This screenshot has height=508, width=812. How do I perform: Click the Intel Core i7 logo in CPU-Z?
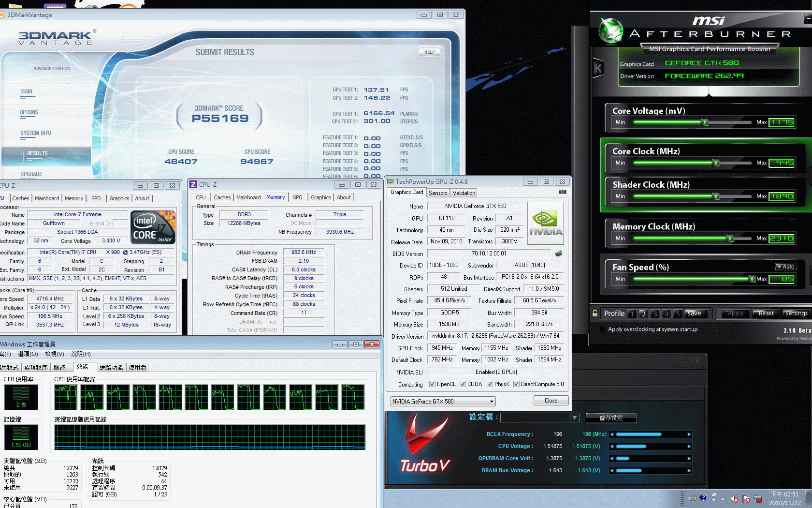click(153, 227)
